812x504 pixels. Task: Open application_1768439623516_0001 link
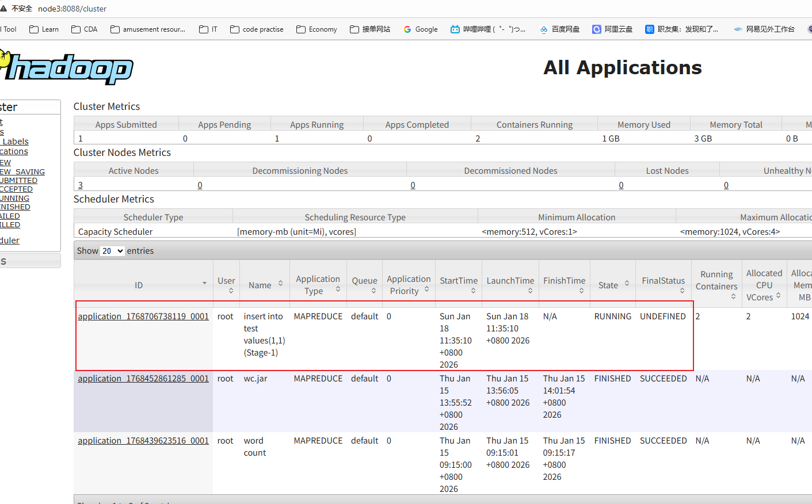[143, 441]
